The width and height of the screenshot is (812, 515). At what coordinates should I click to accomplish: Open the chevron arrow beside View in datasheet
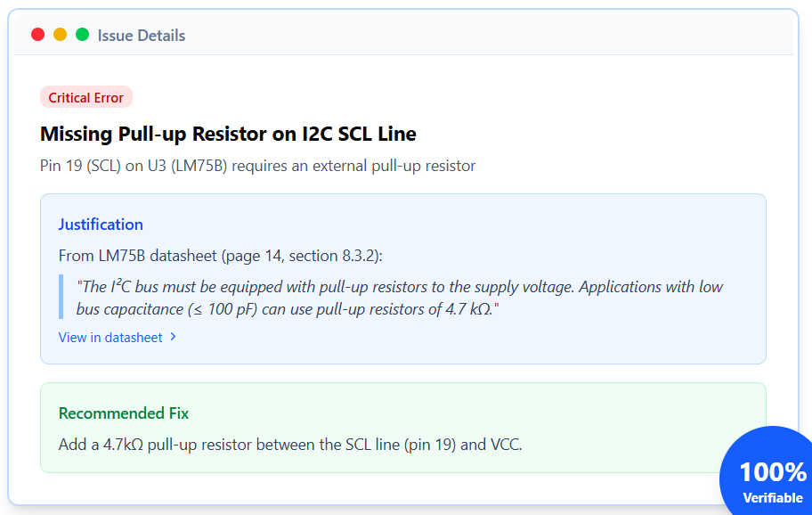point(173,337)
